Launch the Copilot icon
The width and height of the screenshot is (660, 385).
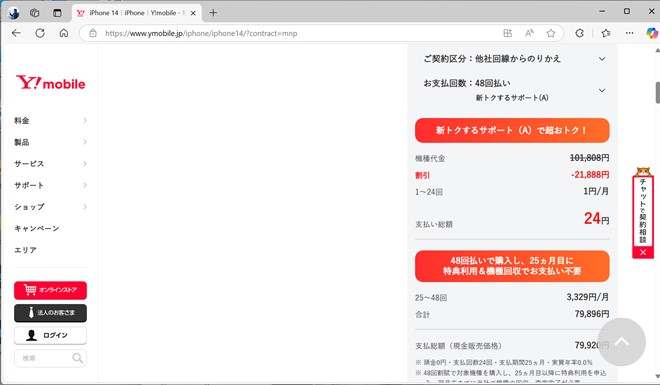[652, 33]
